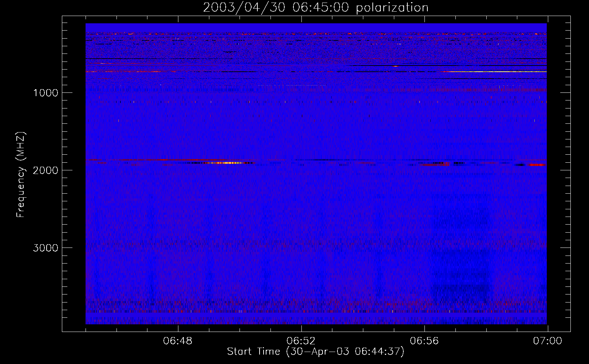Image resolution: width=589 pixels, height=364 pixels.
Task: Select the "06:48" time tick label
Action: point(178,341)
